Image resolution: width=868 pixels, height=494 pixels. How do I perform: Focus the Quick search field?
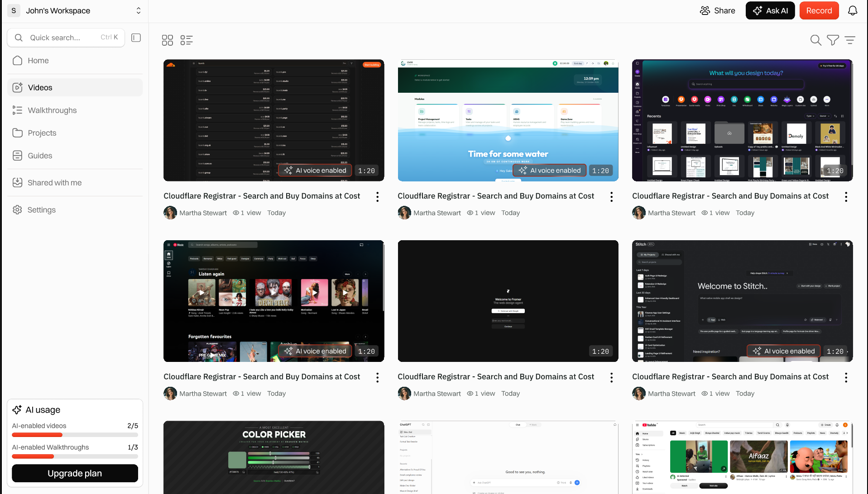click(x=66, y=38)
